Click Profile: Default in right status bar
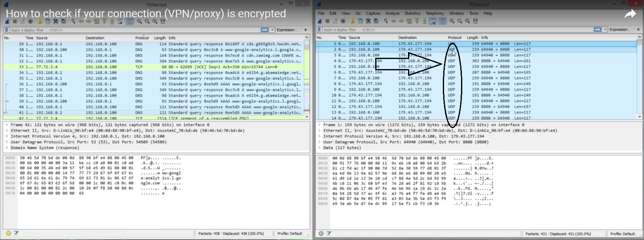The width and height of the screenshot is (644, 240). (x=623, y=234)
